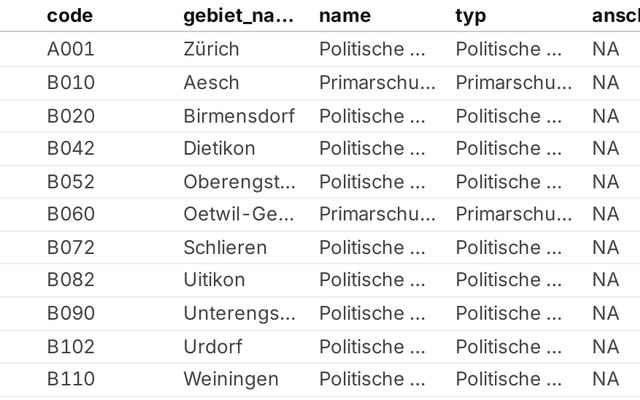Viewport: 640px width, 400px height.
Task: Select the A001 code cell
Action: [71, 50]
